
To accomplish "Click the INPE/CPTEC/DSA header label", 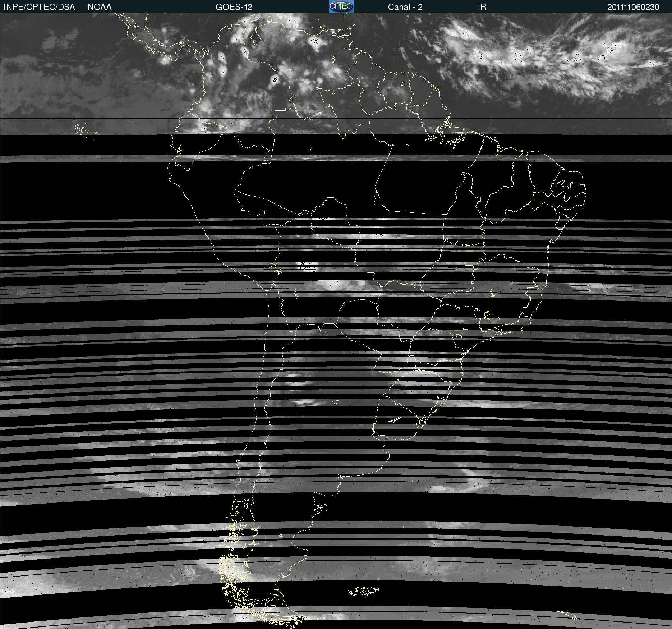I will [x=39, y=7].
